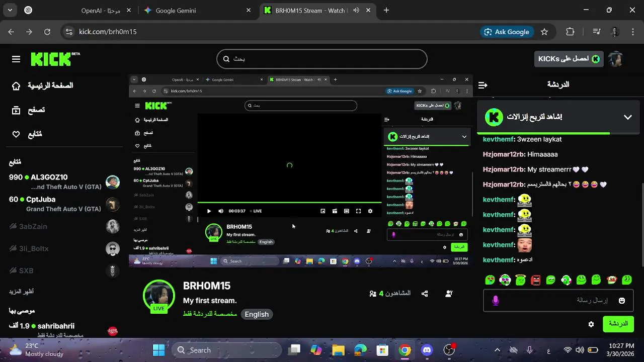The height and width of the screenshot is (362, 644).
Task: Open the Chrome three-dot menu
Action: click(633, 32)
